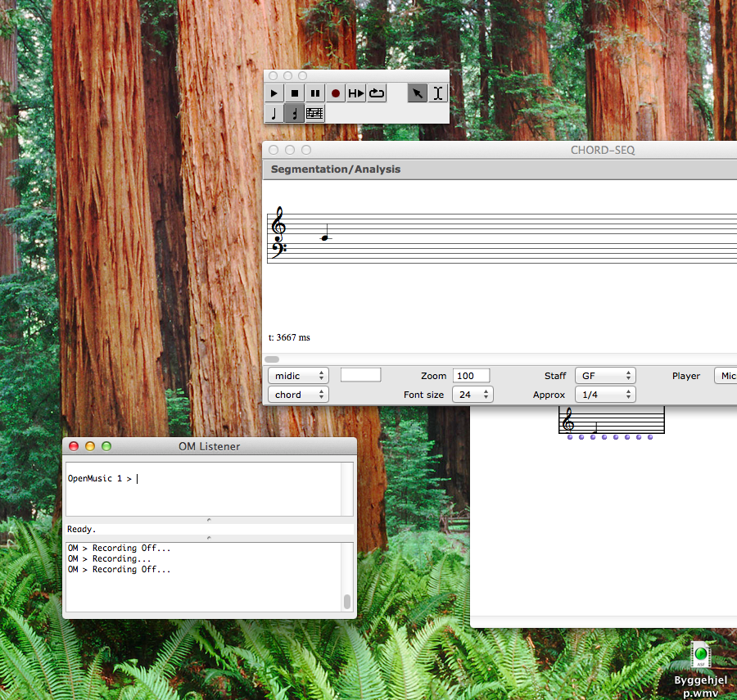Screen dimensions: 737x700
Task: Zoom the OM Listener window with the green button
Action: click(106, 446)
